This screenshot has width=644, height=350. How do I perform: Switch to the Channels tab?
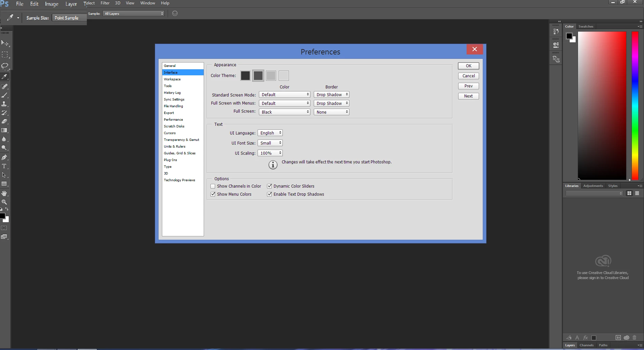point(586,345)
